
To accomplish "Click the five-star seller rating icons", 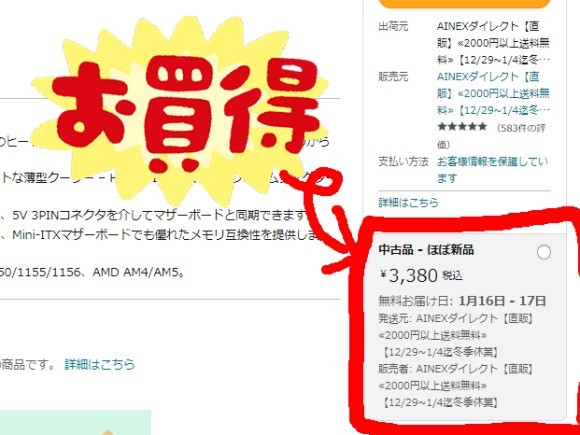I will pyautogui.click(x=462, y=127).
